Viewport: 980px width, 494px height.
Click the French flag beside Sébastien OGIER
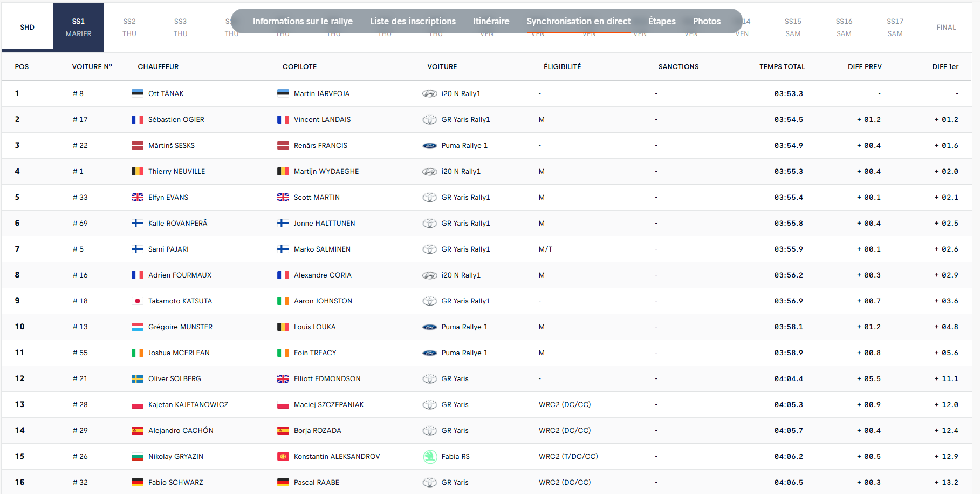[x=138, y=119]
